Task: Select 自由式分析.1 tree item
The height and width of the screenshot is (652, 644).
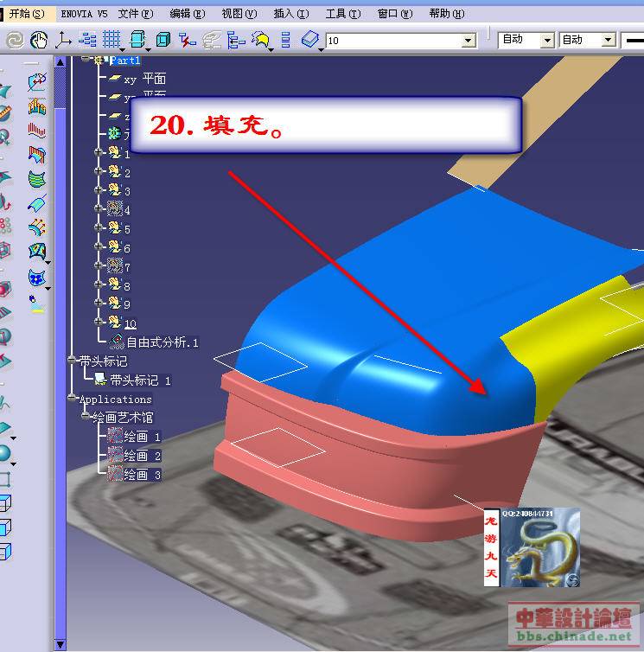Action: point(163,342)
